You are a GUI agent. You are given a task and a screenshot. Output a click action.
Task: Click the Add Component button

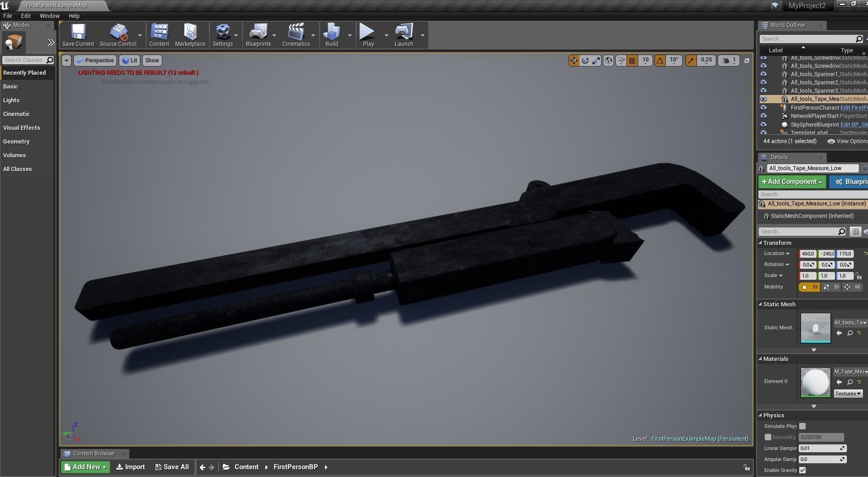pyautogui.click(x=792, y=182)
